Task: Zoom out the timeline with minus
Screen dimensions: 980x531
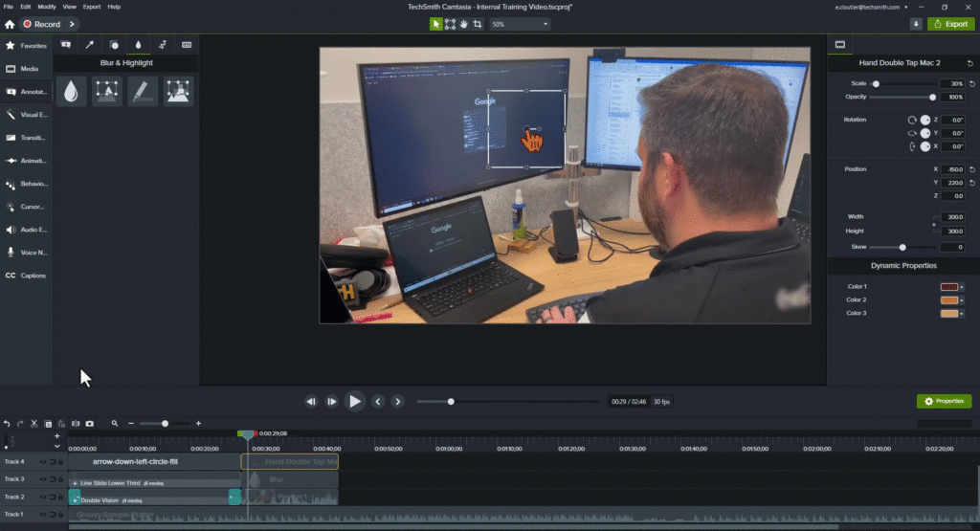Action: [x=130, y=424]
